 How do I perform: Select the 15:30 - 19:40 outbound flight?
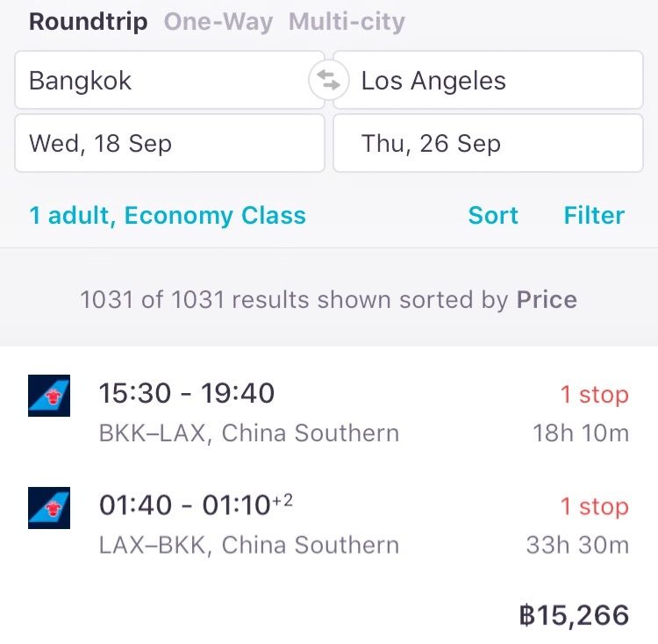click(187, 394)
